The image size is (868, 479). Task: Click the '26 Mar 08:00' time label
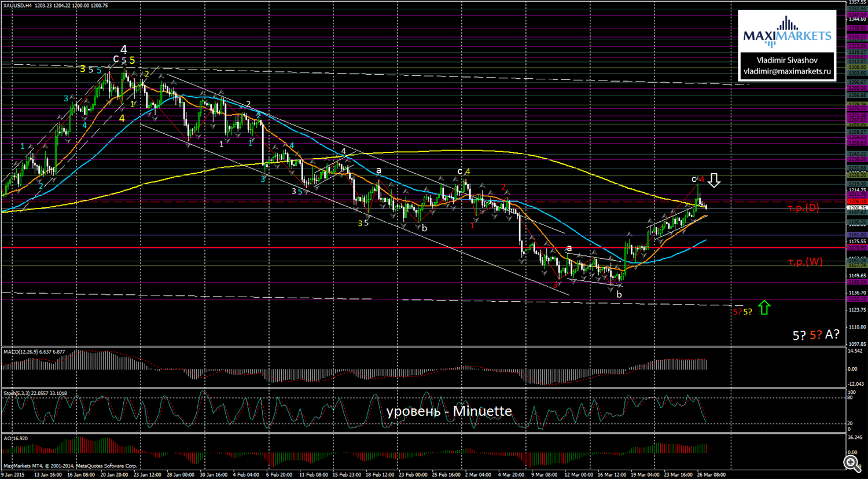pos(711,474)
